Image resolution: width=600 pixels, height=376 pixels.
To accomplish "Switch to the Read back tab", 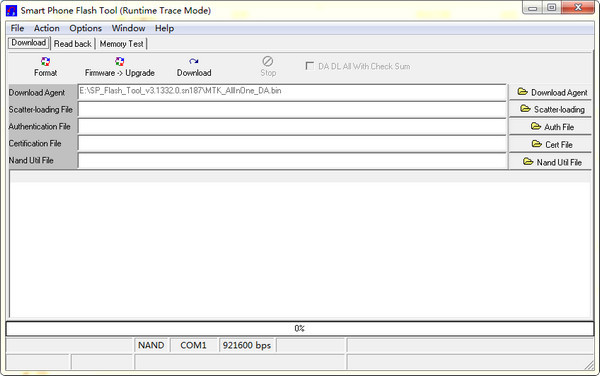I will tap(73, 44).
